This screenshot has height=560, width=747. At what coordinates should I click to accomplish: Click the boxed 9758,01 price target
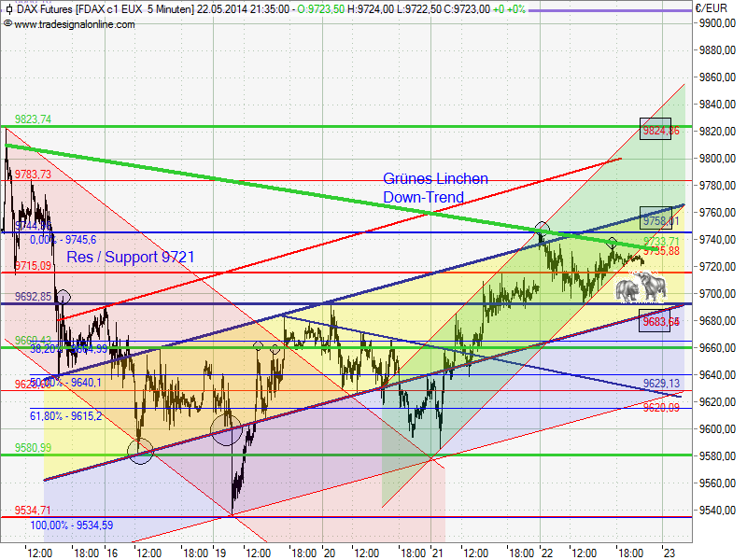pos(655,218)
